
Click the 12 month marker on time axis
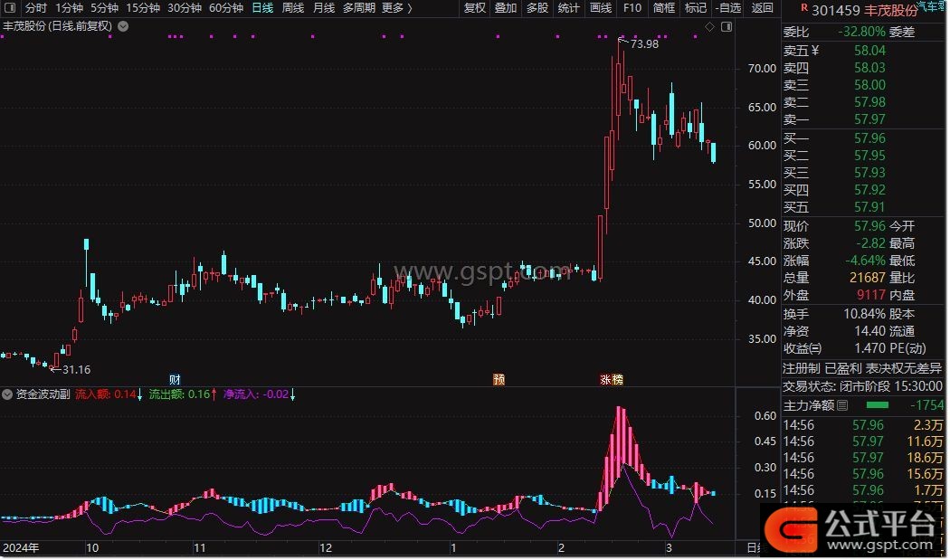tap(326, 548)
